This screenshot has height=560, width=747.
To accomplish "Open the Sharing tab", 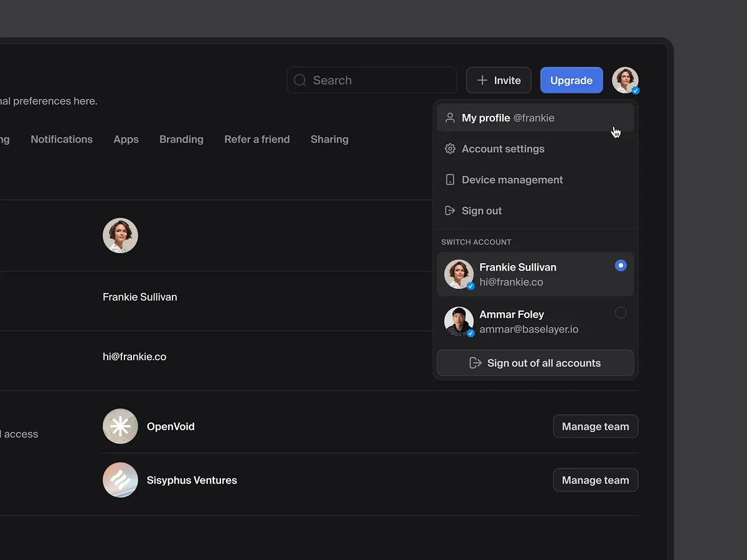I will pos(329,139).
